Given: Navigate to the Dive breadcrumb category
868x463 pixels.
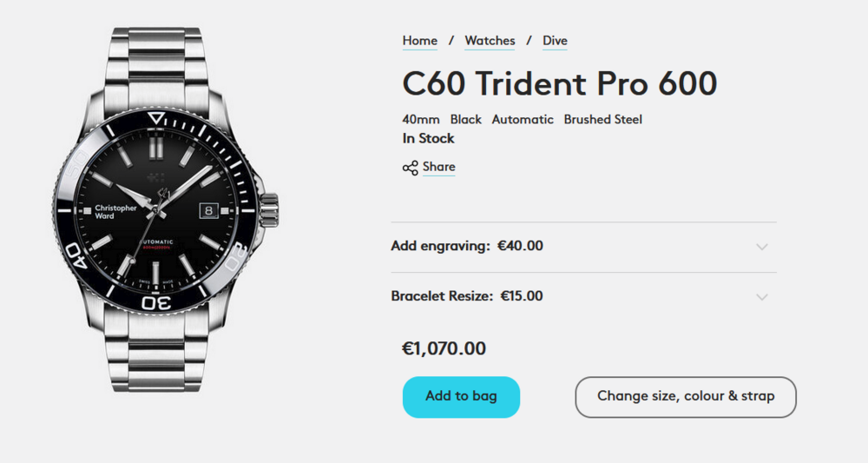Looking at the screenshot, I should coord(555,41).
